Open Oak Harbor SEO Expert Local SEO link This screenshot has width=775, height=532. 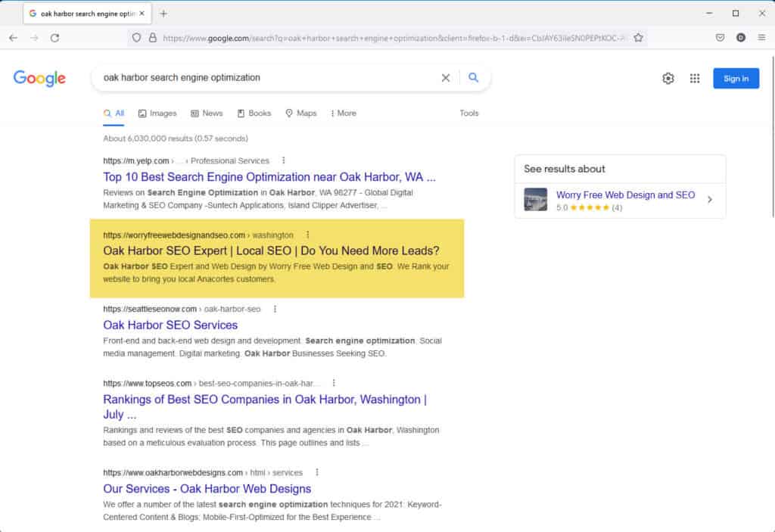pos(271,250)
